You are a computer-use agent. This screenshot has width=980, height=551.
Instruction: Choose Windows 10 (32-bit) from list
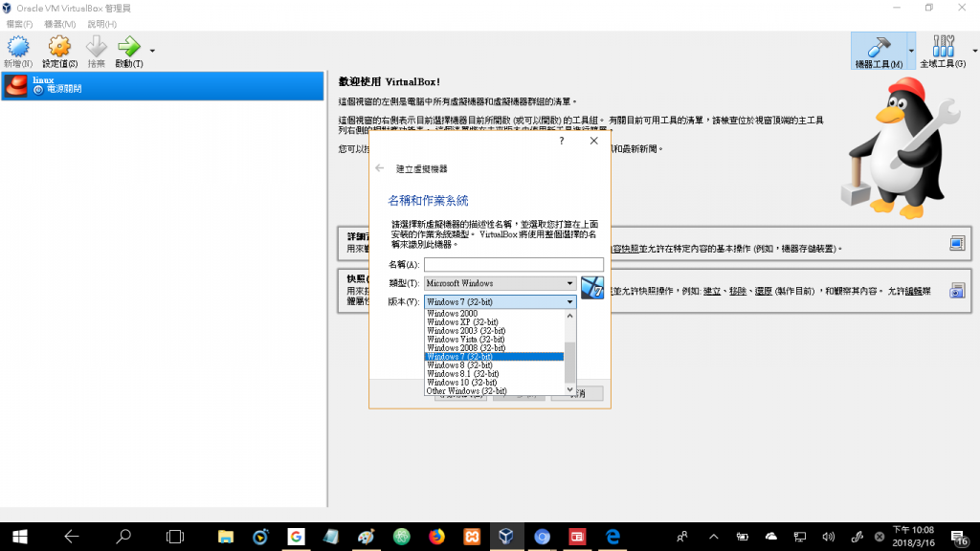[494, 383]
